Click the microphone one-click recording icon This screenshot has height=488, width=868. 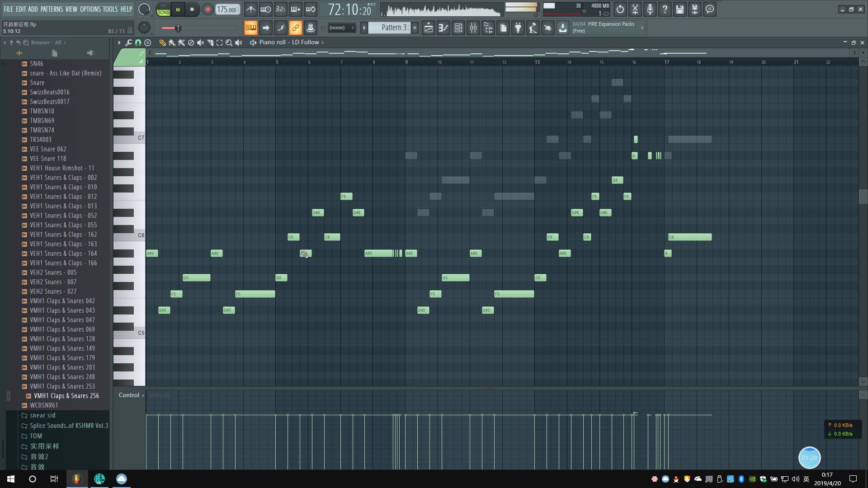pyautogui.click(x=650, y=9)
